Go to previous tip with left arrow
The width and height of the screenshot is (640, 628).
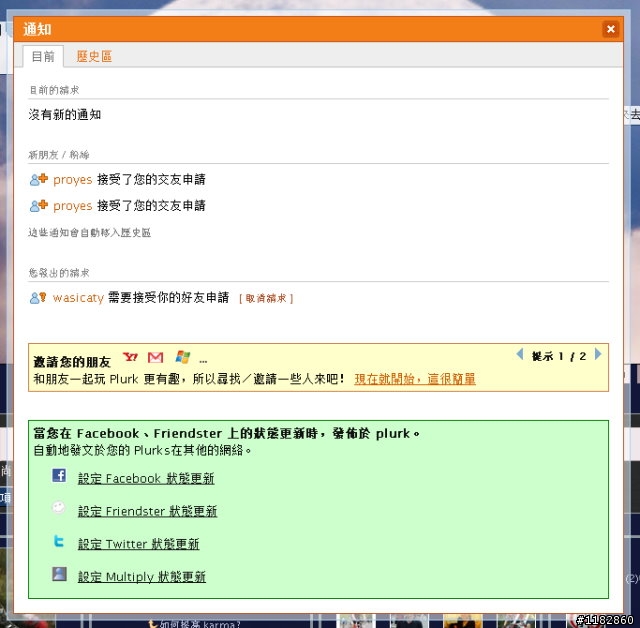tap(520, 354)
